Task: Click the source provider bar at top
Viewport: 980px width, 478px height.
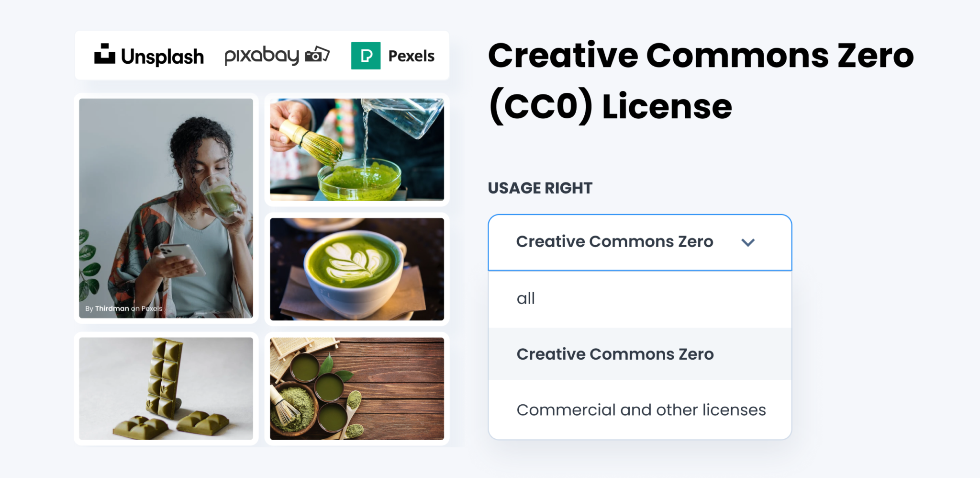Action: [x=262, y=55]
